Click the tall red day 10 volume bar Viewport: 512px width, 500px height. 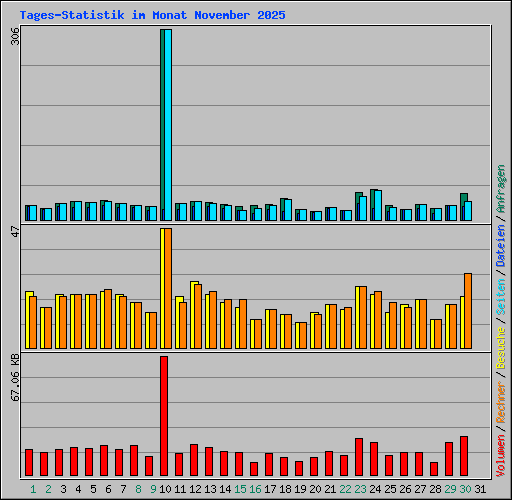pyautogui.click(x=164, y=416)
